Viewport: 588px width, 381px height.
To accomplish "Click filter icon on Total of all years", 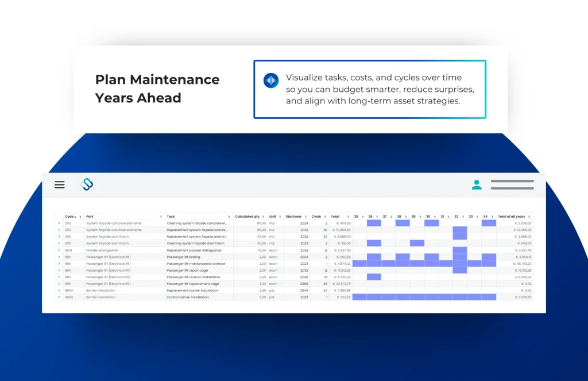I will click(529, 217).
